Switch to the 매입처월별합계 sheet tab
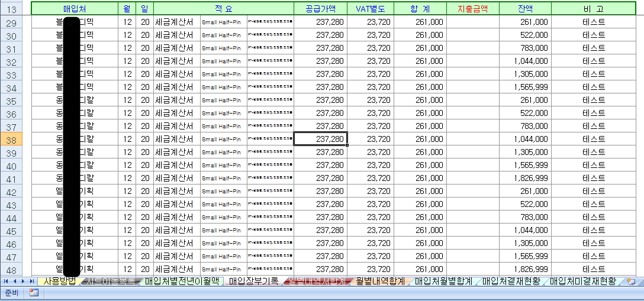The width and height of the screenshot is (644, 301). pos(443,281)
